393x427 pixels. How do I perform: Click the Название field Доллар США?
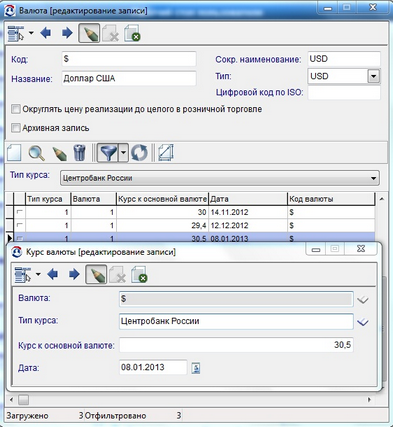coord(129,79)
